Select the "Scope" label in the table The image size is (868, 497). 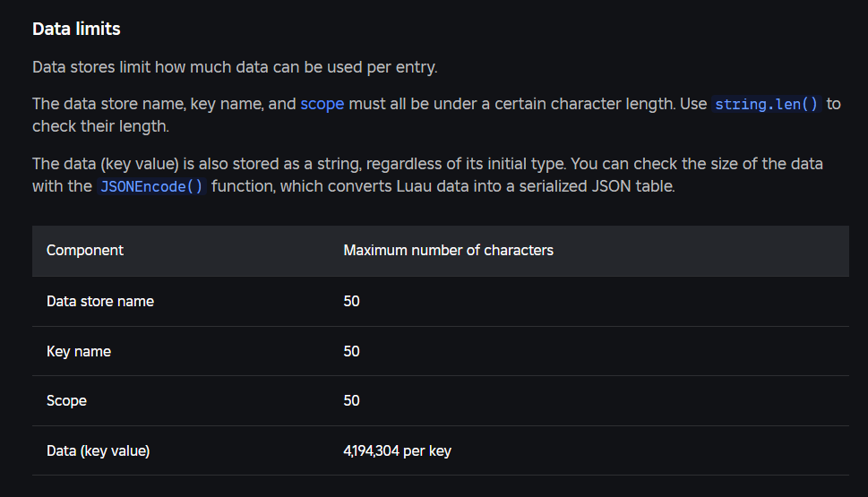coord(66,400)
